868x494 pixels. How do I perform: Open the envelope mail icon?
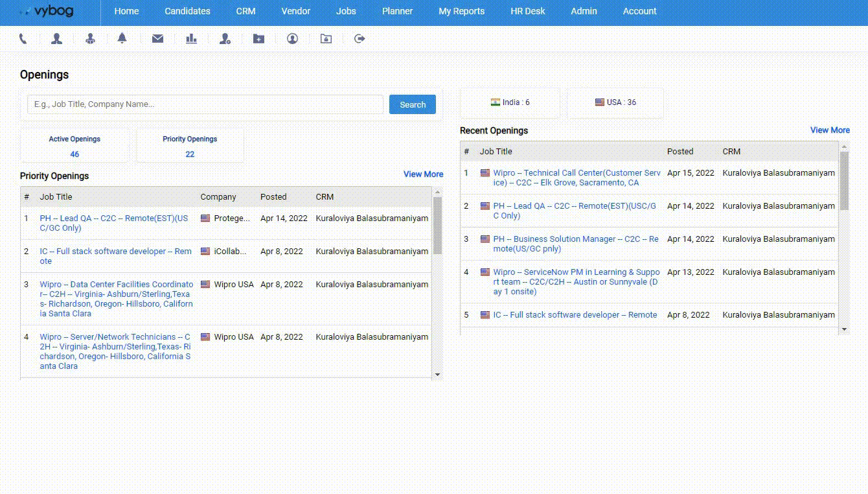click(157, 39)
